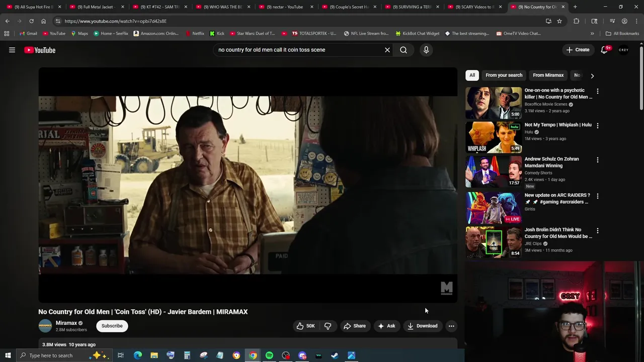This screenshot has width=644, height=362.
Task: Click the Coin Toss video player
Action: click(248, 185)
